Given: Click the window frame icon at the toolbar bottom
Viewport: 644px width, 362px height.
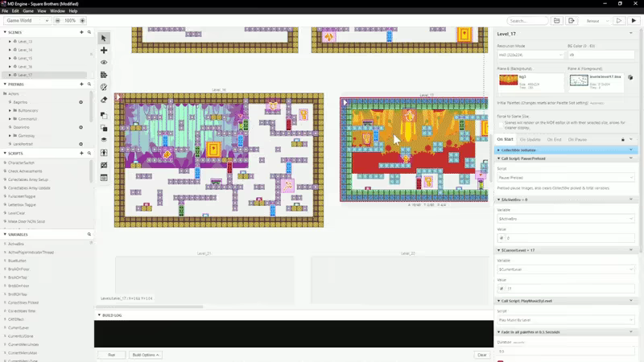Looking at the screenshot, I should (104, 178).
